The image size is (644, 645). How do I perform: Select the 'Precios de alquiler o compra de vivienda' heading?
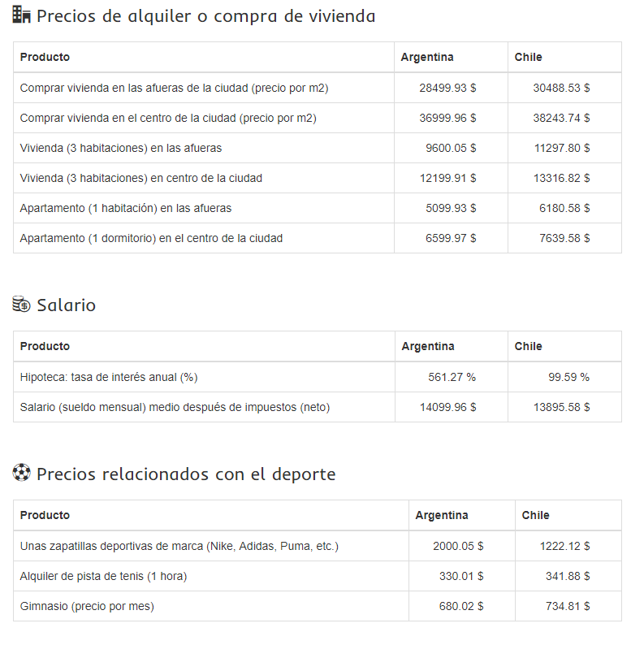[x=205, y=16]
